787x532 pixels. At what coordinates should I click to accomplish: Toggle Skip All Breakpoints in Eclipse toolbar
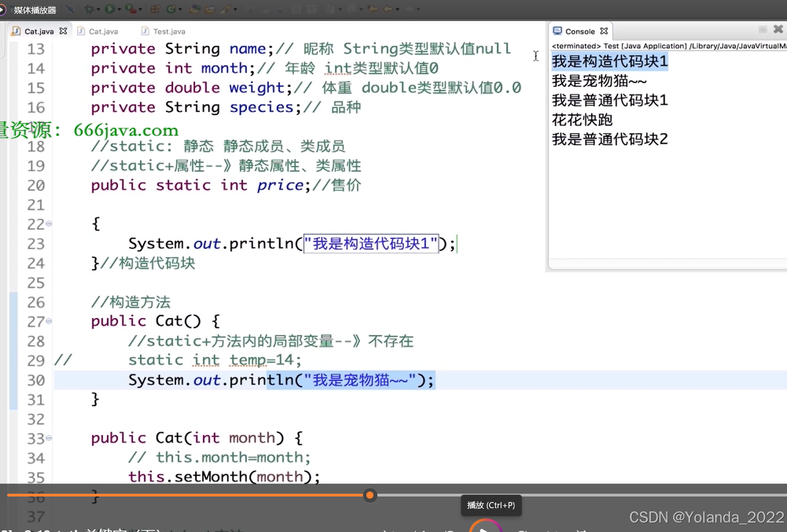click(x=70, y=9)
